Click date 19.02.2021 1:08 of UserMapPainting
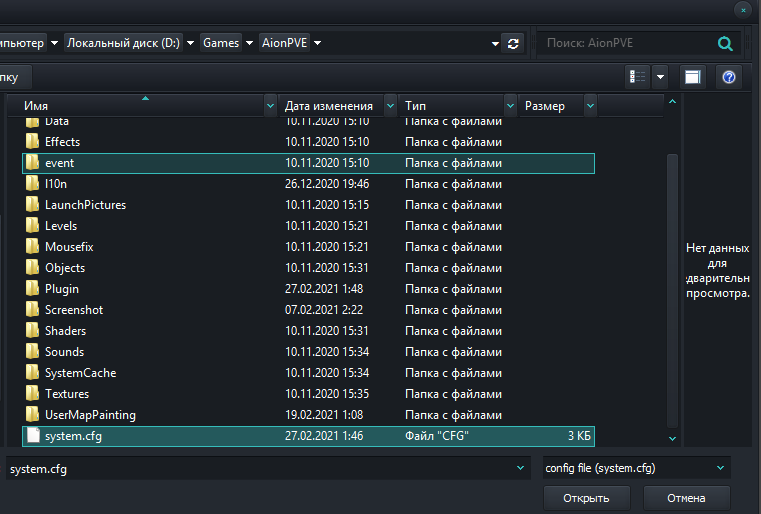761x514 pixels. (x=324, y=415)
